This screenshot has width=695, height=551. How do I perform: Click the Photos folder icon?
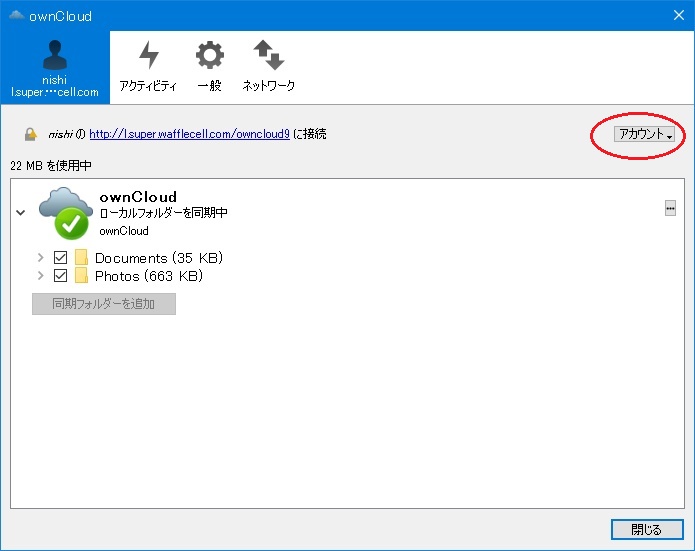pyautogui.click(x=81, y=275)
